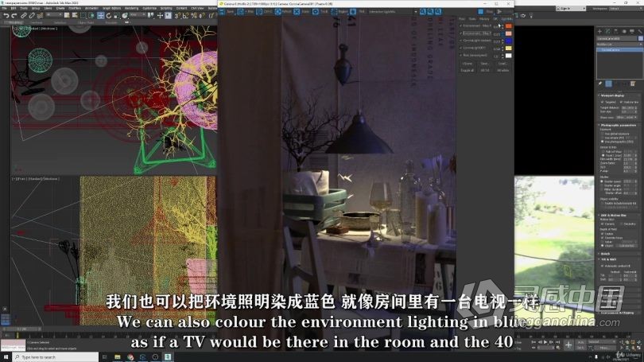Click the Load button in LightMix
This screenshot has height=362, width=644.
coord(502,64)
